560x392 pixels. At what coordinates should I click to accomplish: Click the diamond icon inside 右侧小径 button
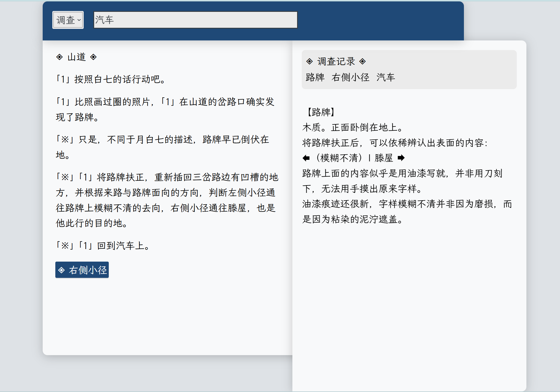point(62,270)
